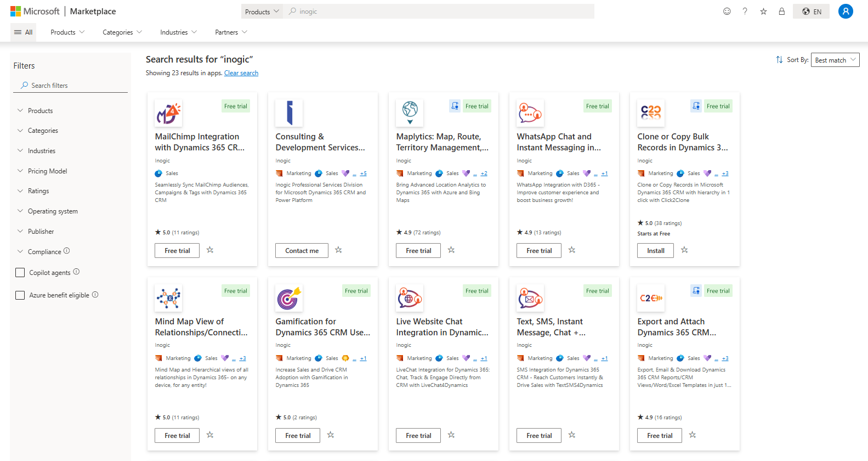Screen dimensions: 868x461
Task: Click the Maplytics globe app logo
Action: point(410,112)
